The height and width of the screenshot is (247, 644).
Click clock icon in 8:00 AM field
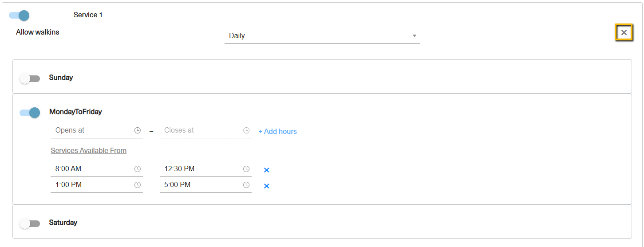[x=138, y=169]
